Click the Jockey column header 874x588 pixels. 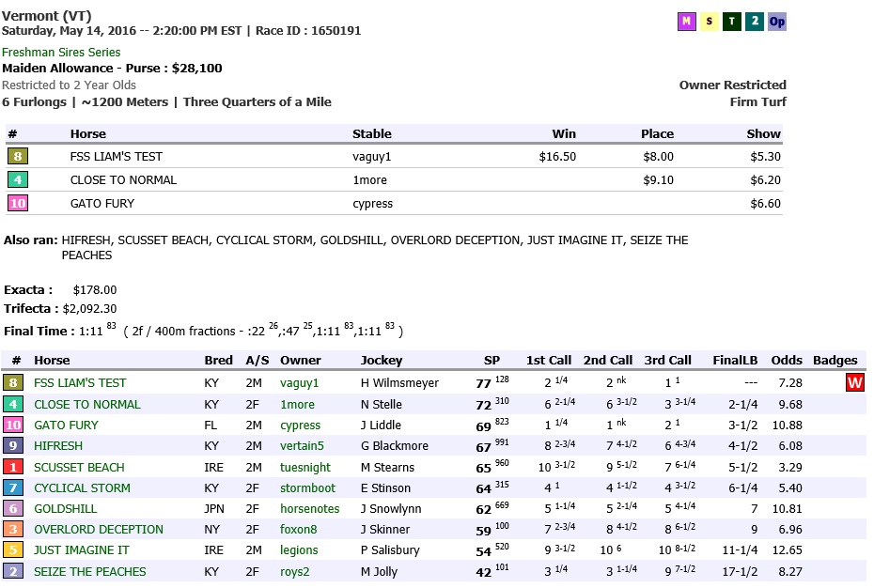coord(382,361)
